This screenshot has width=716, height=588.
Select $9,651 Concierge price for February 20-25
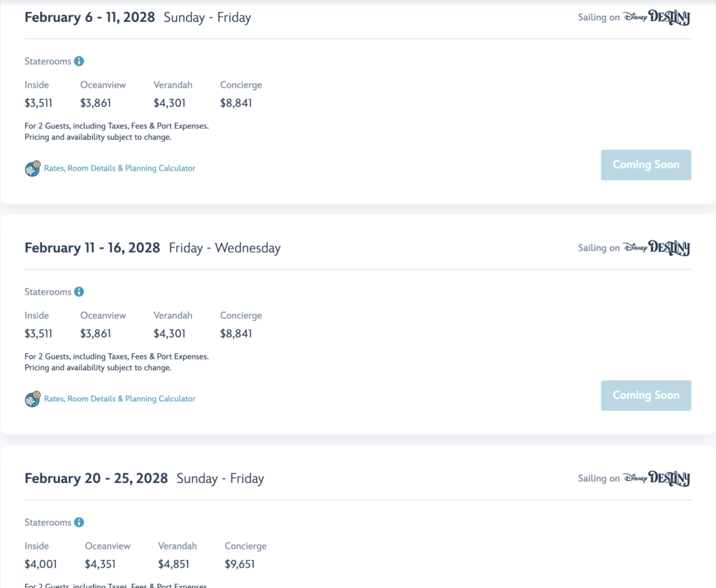240,564
